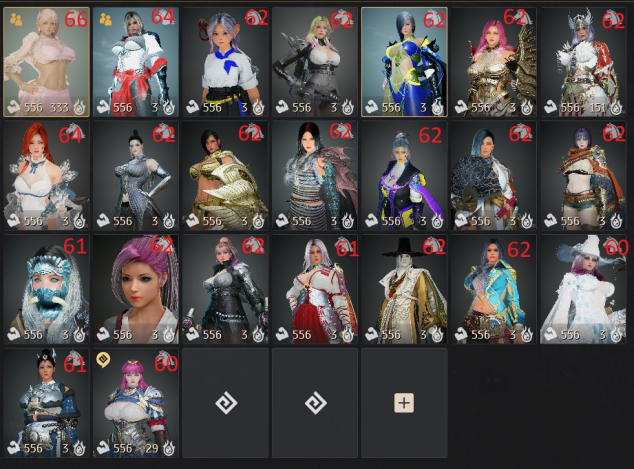The image size is (634, 469).
Task: Select the white witch hat level 60 character
Action: (x=583, y=289)
